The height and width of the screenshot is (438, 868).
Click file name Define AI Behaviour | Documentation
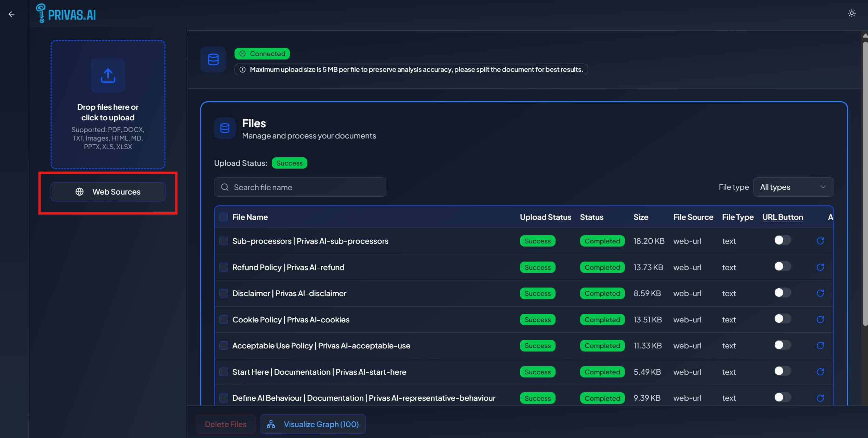click(364, 398)
